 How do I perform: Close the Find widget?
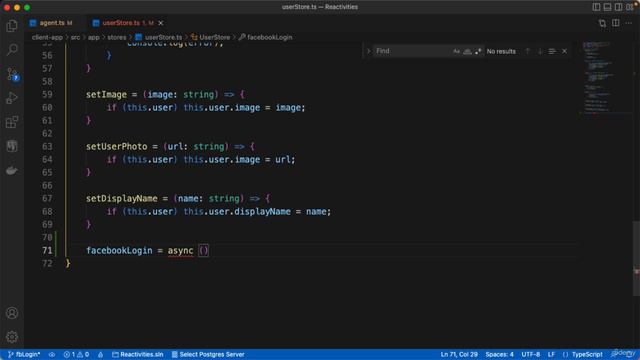564,51
